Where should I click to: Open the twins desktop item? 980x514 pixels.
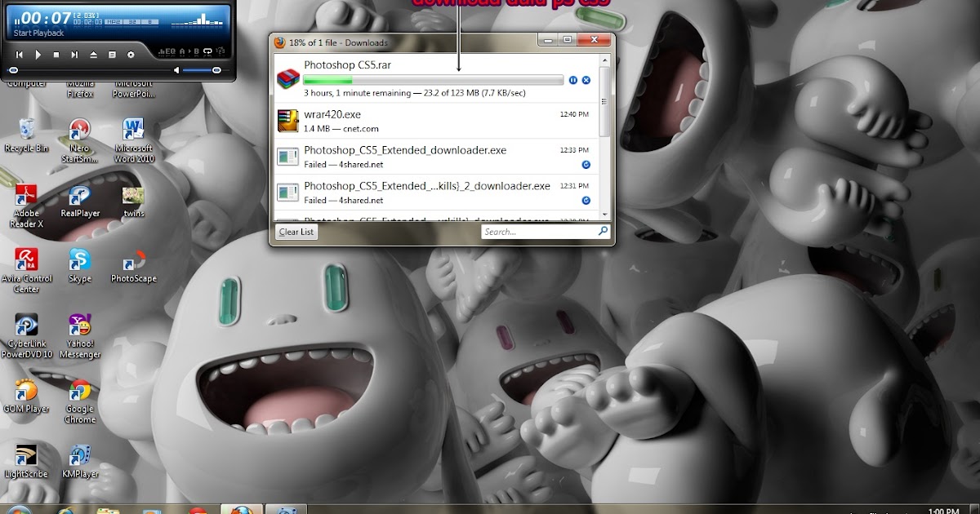pos(134,202)
